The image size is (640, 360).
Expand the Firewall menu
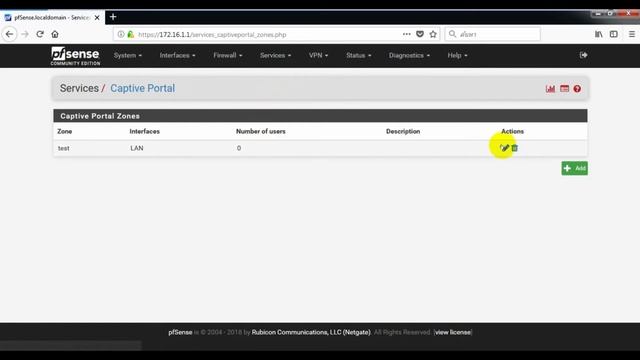pos(228,55)
